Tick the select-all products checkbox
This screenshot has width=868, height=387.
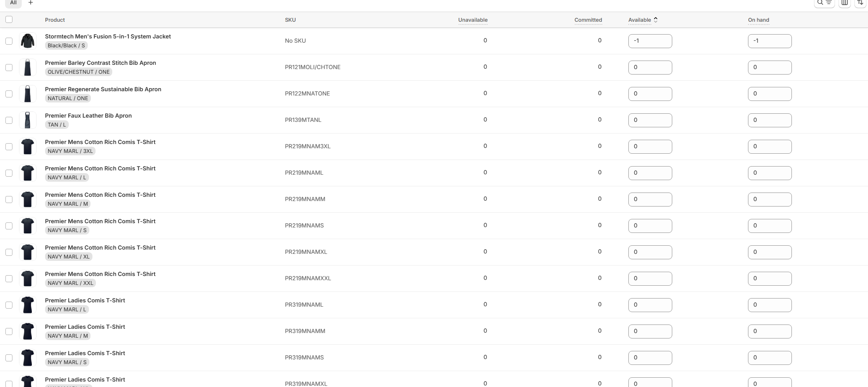[x=9, y=19]
